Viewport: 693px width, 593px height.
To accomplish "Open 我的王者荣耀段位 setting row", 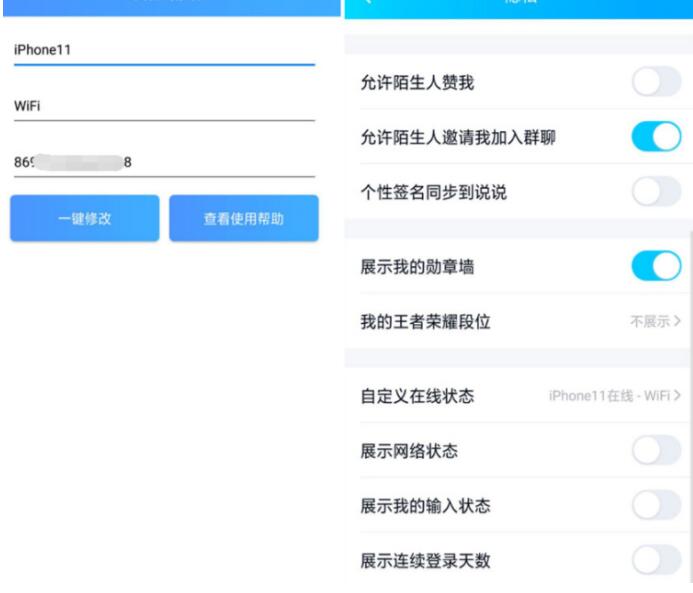I will click(520, 321).
